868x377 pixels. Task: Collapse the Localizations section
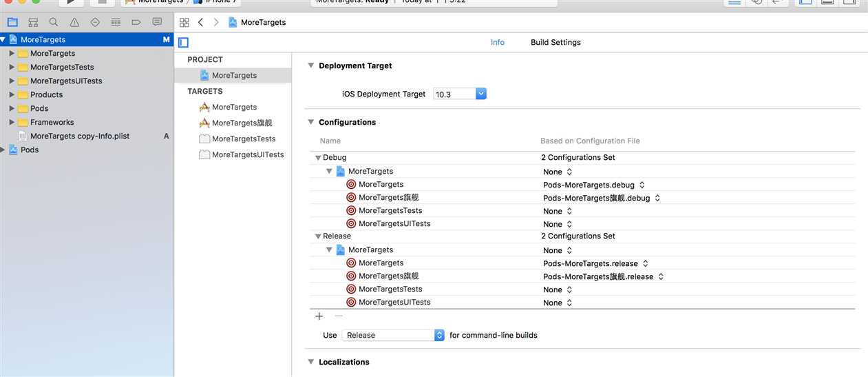311,362
